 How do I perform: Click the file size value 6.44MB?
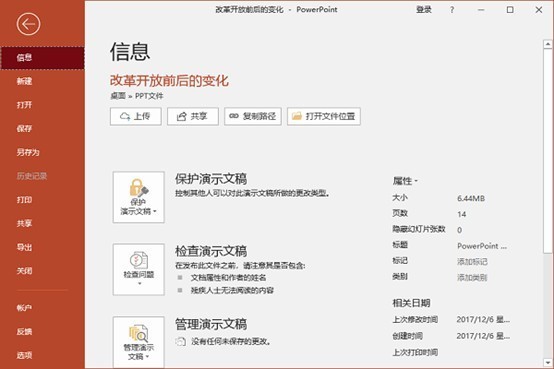[x=471, y=198]
